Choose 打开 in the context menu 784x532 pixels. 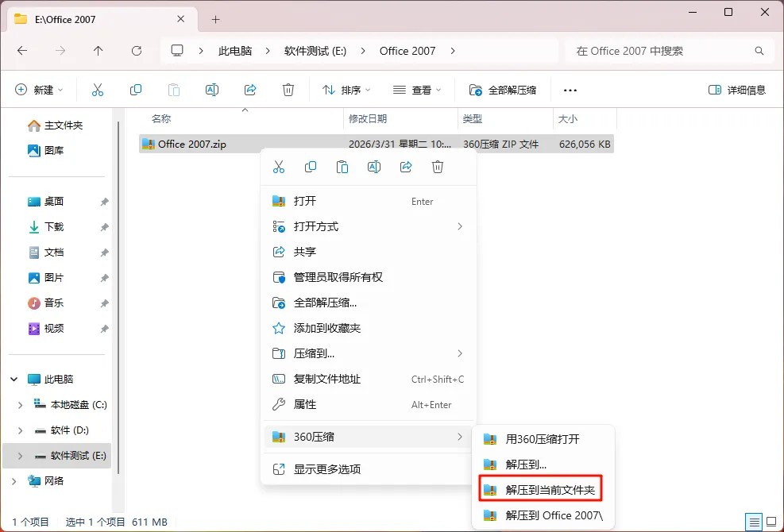pyautogui.click(x=369, y=201)
